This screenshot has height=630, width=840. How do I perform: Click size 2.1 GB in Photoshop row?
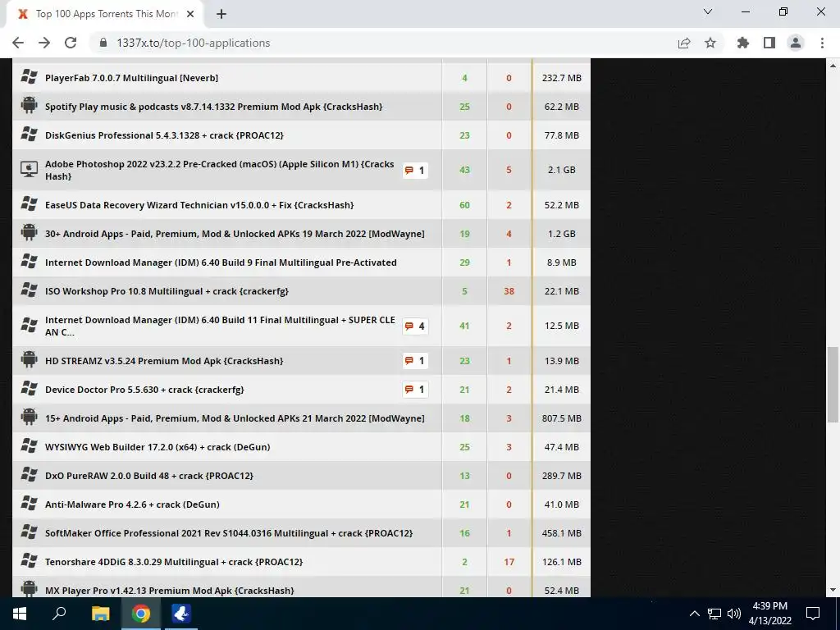tap(561, 171)
